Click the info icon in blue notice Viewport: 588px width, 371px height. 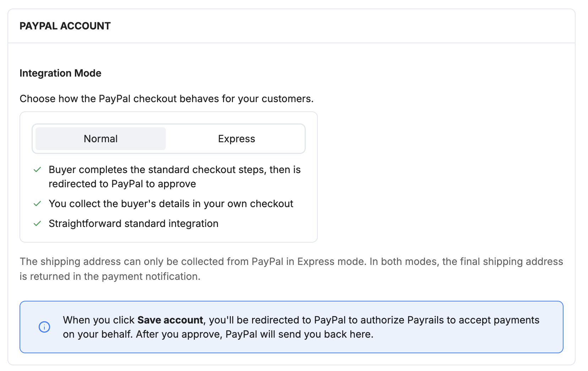coord(44,327)
